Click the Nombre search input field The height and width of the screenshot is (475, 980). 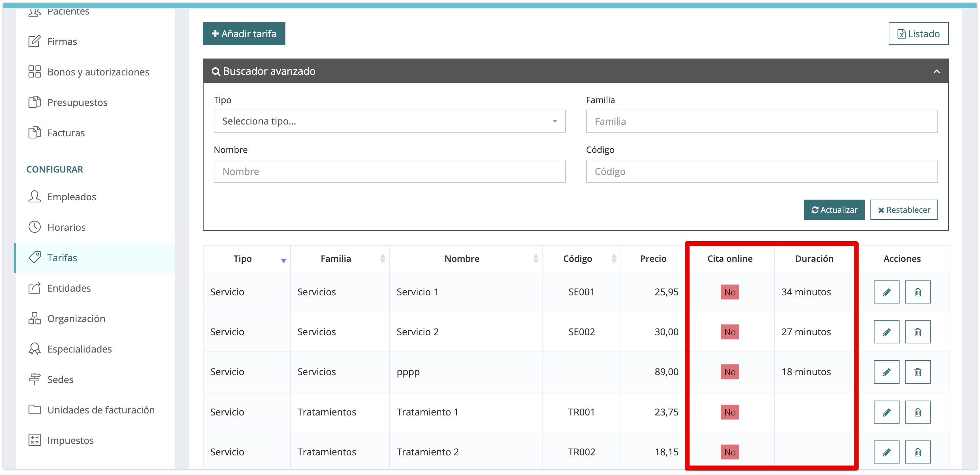389,171
